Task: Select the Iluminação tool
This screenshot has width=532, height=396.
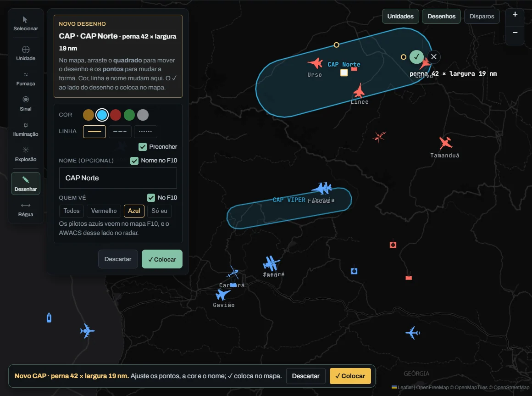Action: (25, 129)
